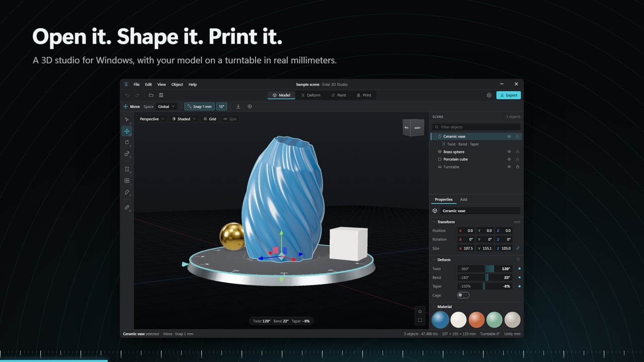
Task: Open settings with the gear icon
Action: 489,95
